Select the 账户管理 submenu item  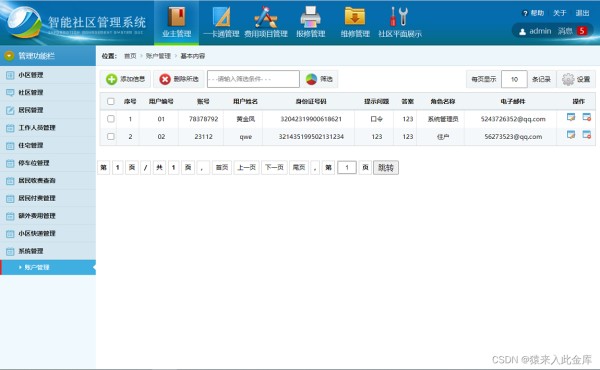pos(48,267)
